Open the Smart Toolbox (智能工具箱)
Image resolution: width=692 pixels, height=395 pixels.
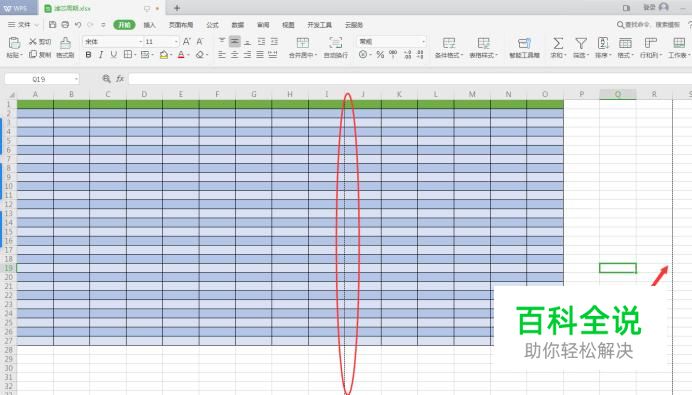(524, 48)
